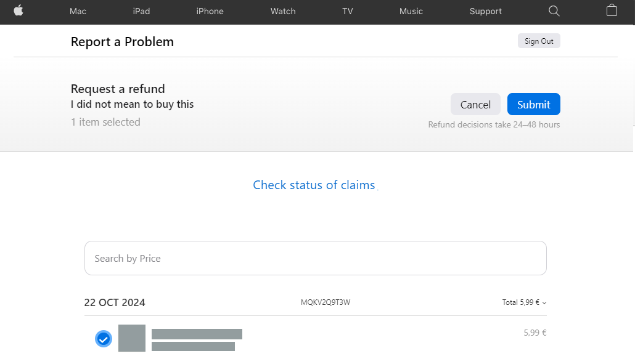635x364 pixels.
Task: Open Check status of claims link
Action: point(314,185)
